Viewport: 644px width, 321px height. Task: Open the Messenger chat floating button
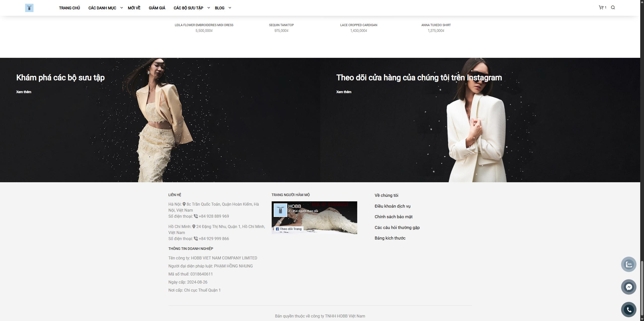(629, 287)
